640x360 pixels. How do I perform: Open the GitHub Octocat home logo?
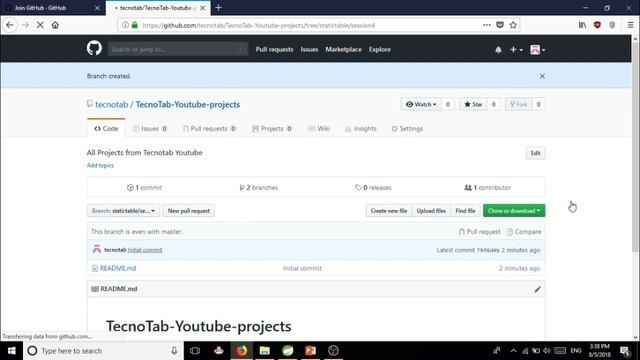[x=94, y=49]
